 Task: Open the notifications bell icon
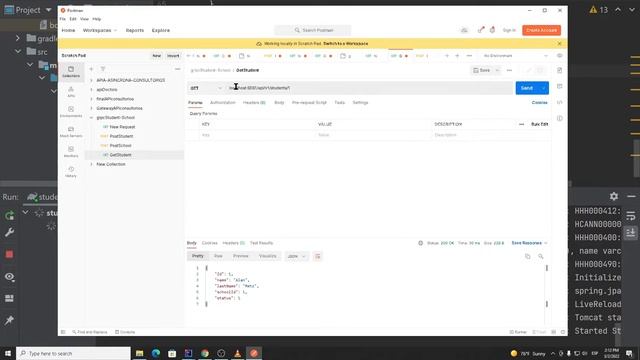[492, 30]
